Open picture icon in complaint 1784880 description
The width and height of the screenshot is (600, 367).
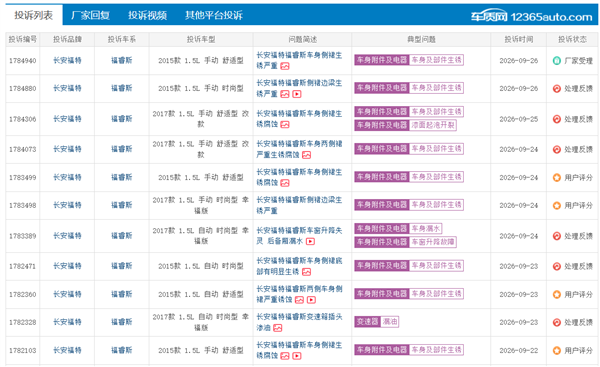coord(285,94)
